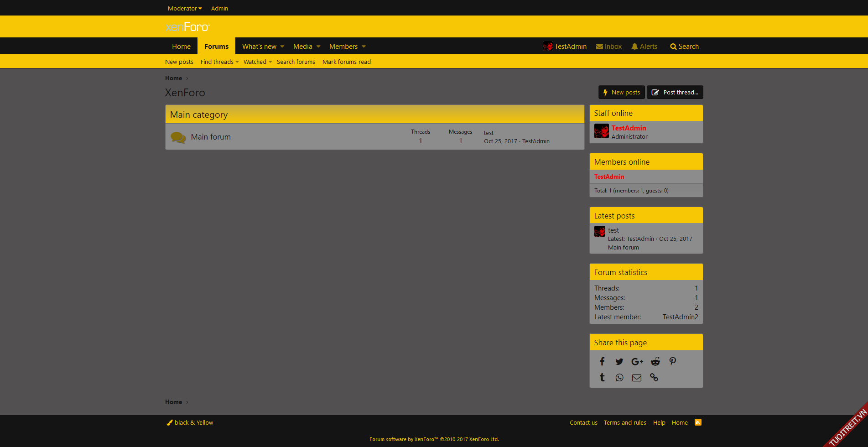Copy page link chain icon
868x447 pixels.
point(654,378)
